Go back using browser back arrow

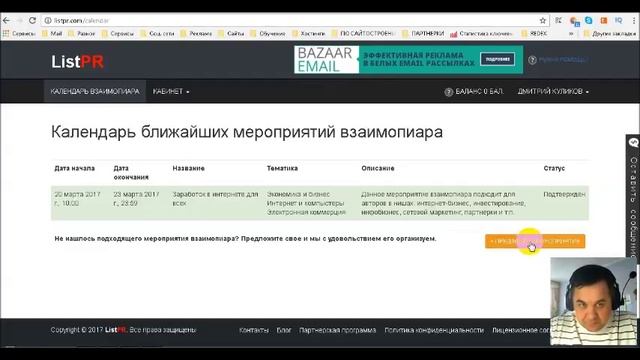(6, 20)
